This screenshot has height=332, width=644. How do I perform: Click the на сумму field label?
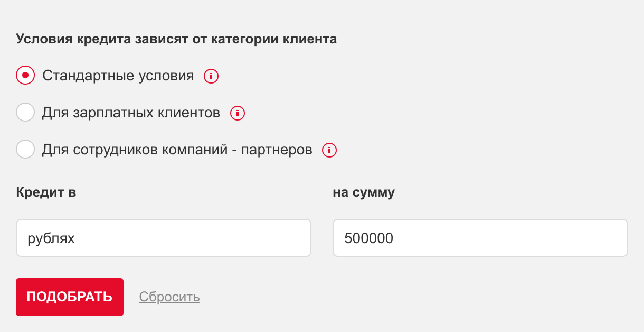click(364, 192)
